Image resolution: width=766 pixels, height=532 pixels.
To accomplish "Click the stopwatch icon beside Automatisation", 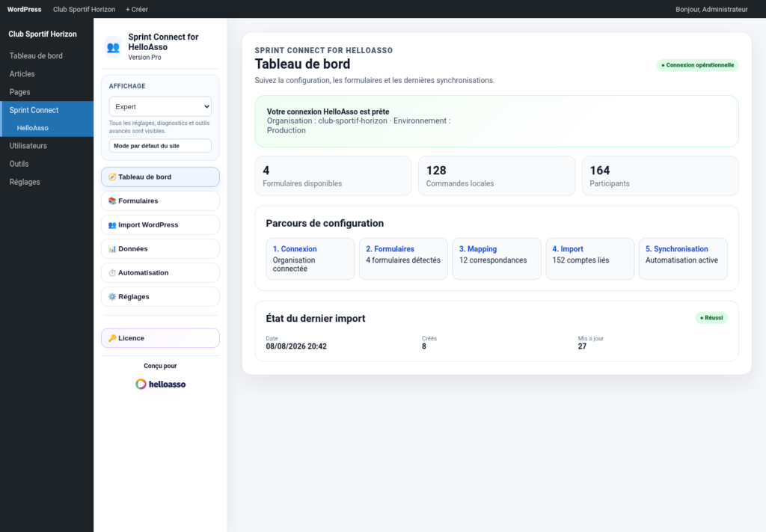I will (112, 272).
